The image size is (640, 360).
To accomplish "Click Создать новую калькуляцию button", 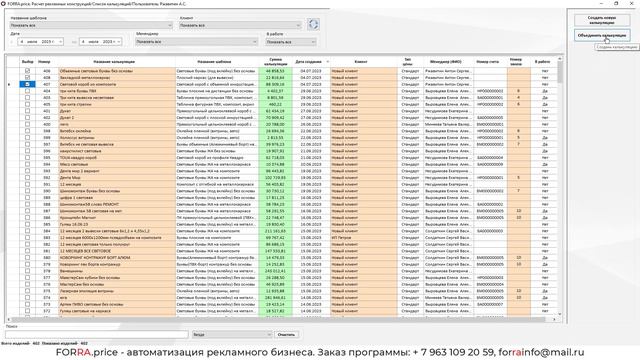I will tap(602, 20).
